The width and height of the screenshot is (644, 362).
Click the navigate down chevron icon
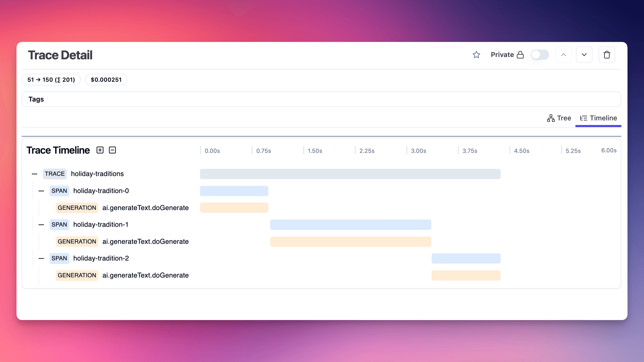(x=584, y=54)
